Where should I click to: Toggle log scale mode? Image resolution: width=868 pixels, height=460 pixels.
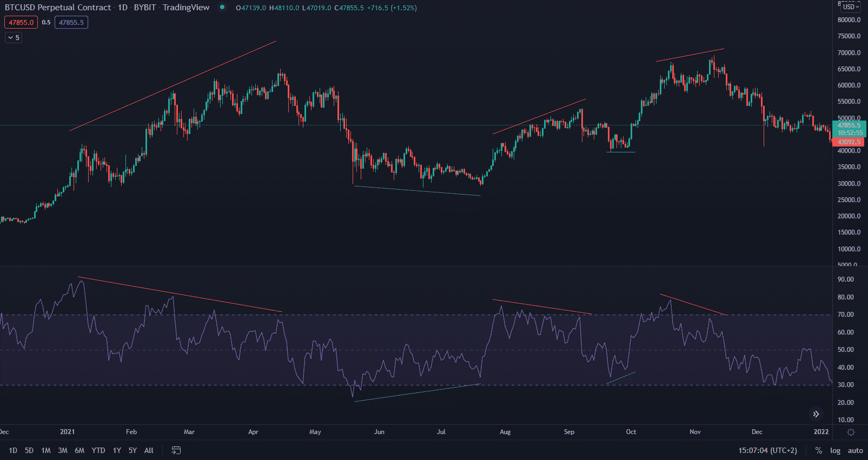pos(835,450)
